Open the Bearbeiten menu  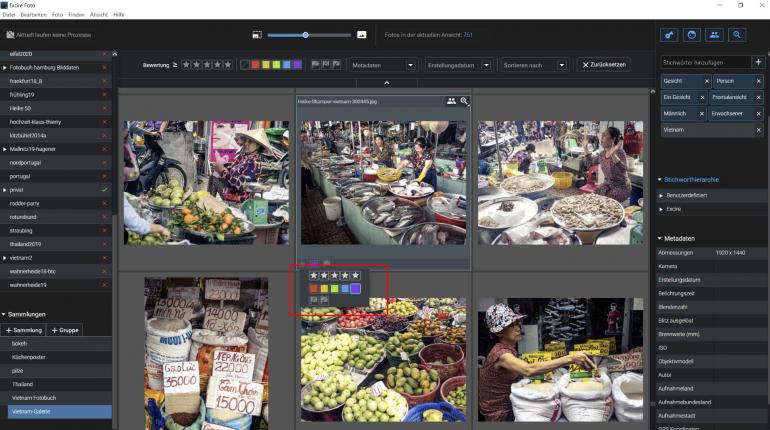point(34,15)
